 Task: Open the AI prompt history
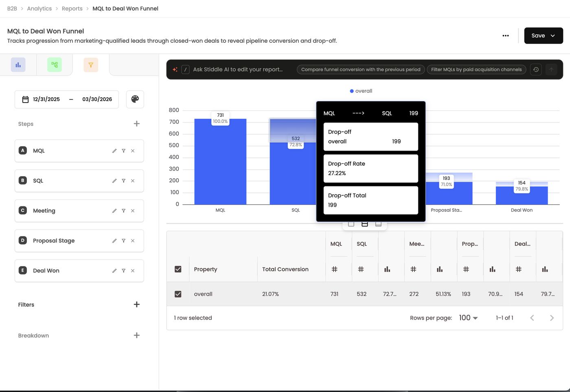536,70
